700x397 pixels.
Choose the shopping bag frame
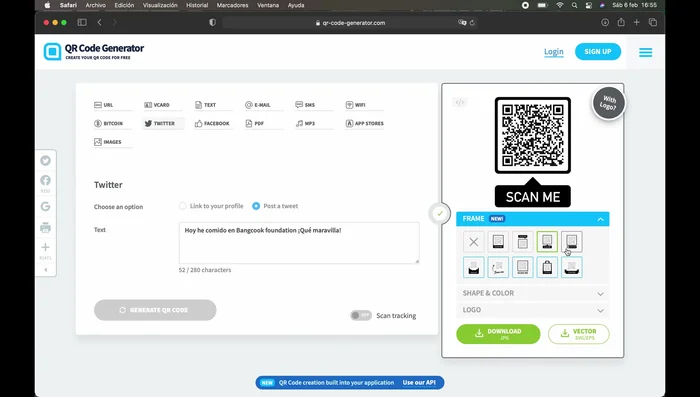point(547,267)
